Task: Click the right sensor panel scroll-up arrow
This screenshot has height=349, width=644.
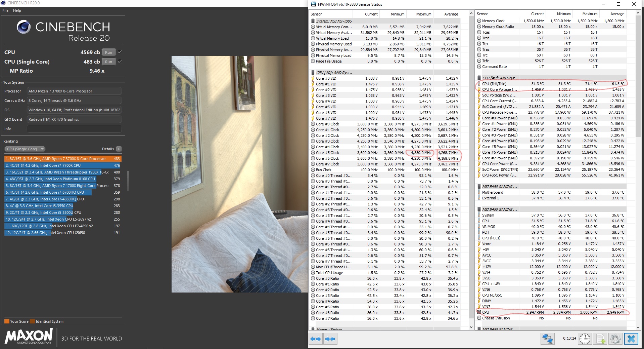Action: [x=638, y=13]
